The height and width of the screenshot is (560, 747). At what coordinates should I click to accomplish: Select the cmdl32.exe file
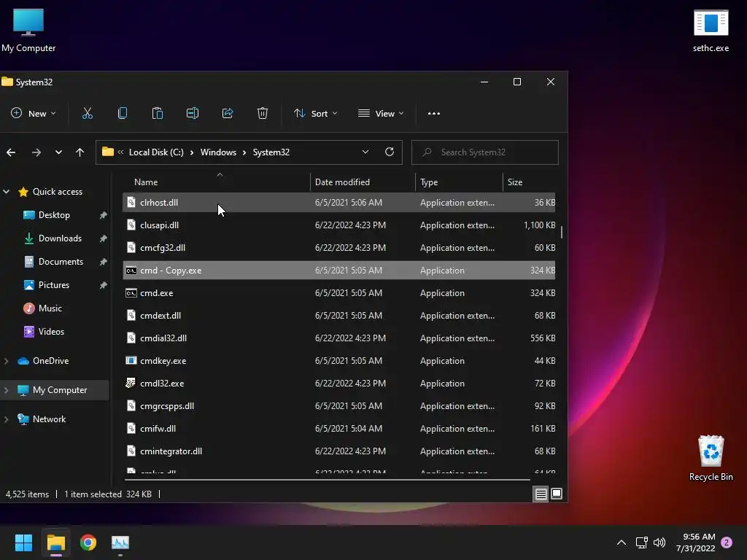point(339,384)
